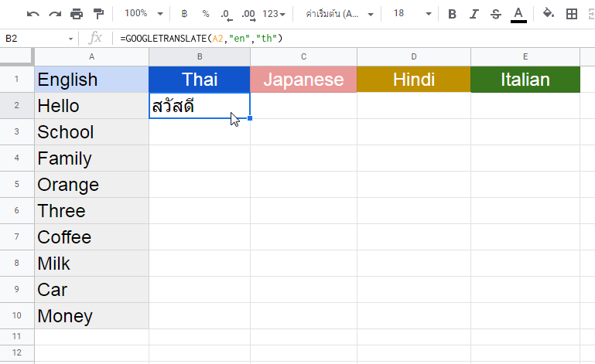Select the School cell

[x=91, y=131]
